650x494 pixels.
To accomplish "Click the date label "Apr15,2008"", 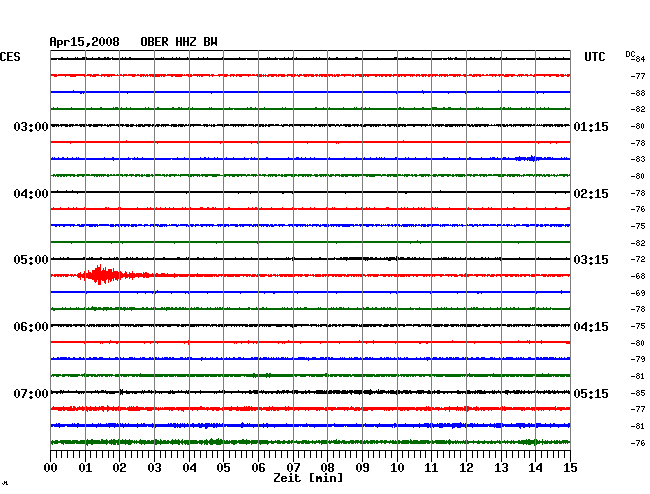I will [x=84, y=42].
